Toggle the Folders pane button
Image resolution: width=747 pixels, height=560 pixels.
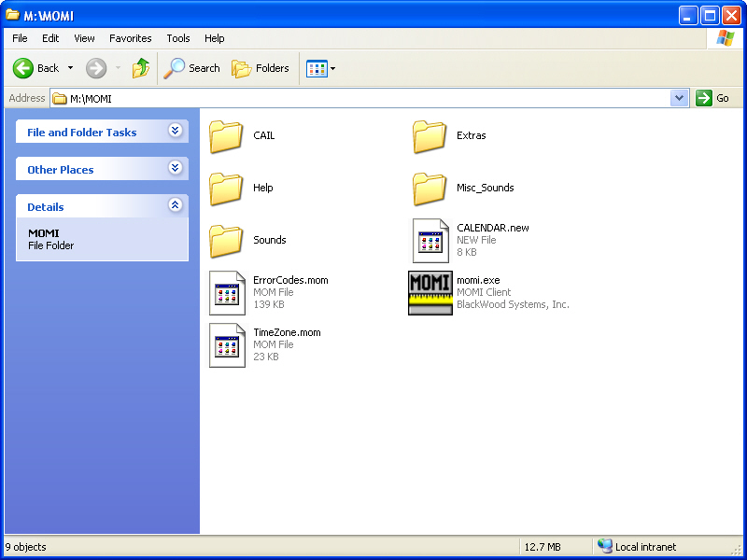coord(261,68)
